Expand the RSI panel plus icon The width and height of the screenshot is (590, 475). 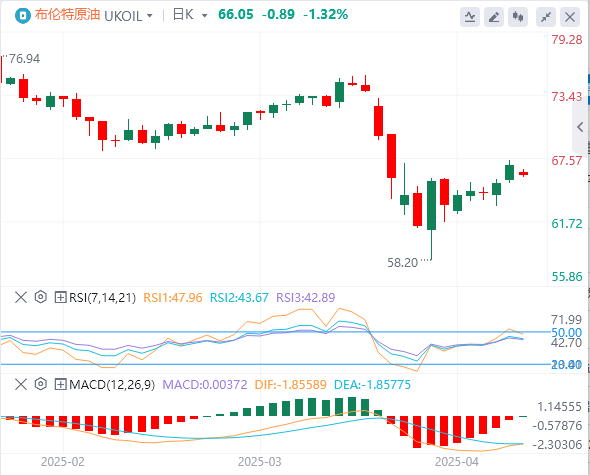pyautogui.click(x=61, y=297)
